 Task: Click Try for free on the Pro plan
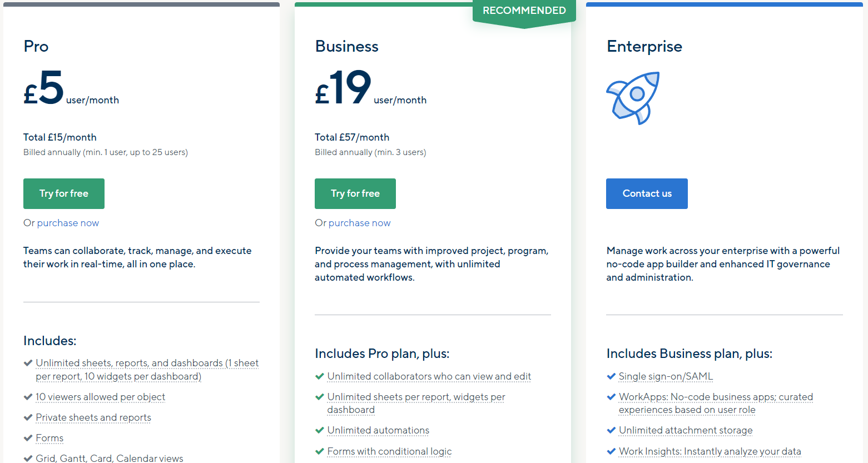tap(63, 193)
